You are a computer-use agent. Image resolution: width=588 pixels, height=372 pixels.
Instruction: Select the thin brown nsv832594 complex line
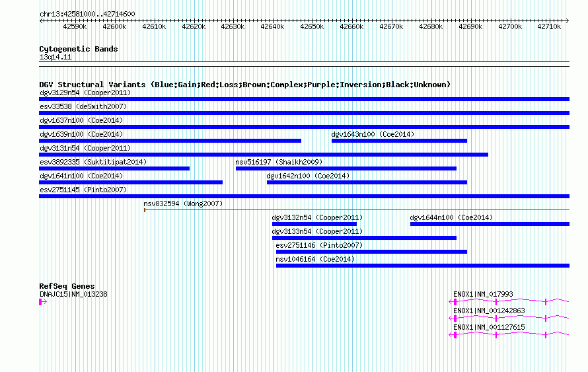click(x=357, y=210)
